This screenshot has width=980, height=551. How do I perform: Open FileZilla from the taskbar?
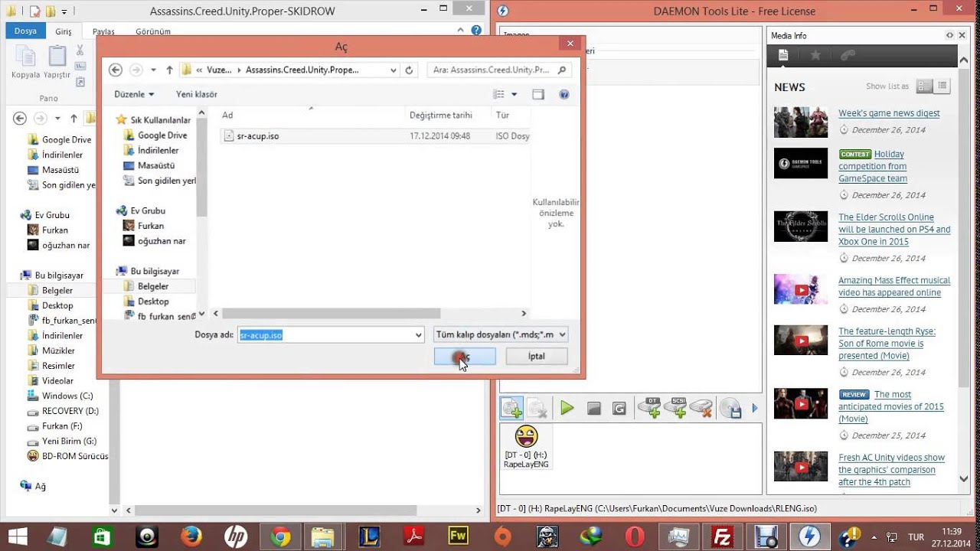coord(720,536)
